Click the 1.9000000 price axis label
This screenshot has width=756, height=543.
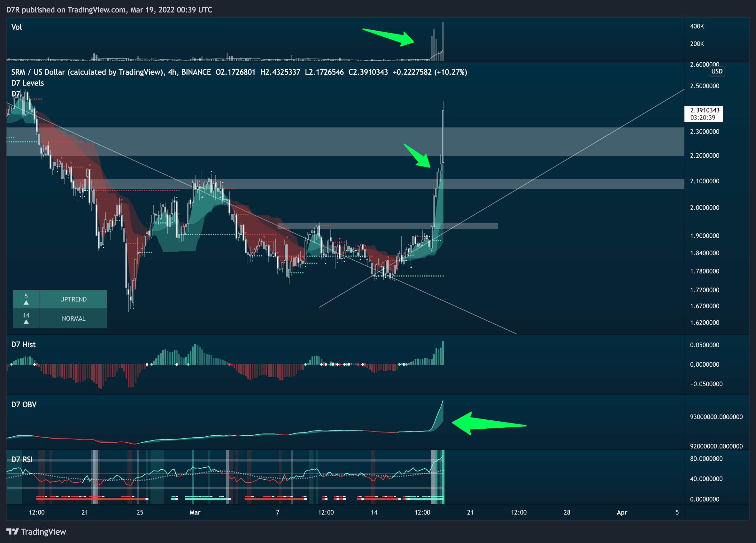click(704, 236)
